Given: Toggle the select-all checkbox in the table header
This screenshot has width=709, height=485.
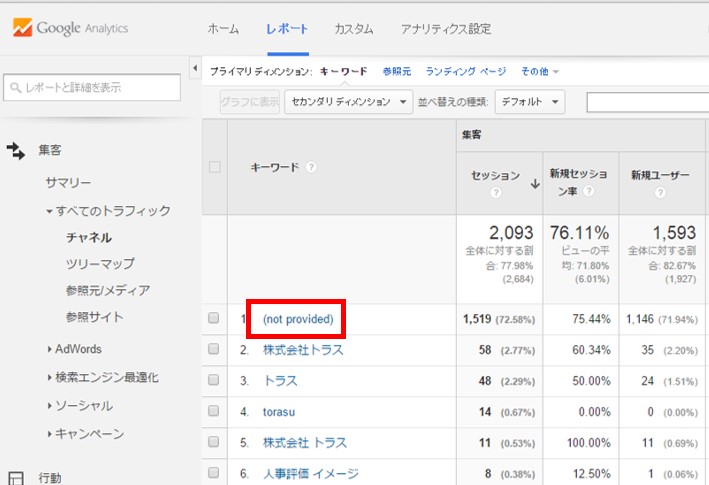Looking at the screenshot, I should click(x=215, y=167).
